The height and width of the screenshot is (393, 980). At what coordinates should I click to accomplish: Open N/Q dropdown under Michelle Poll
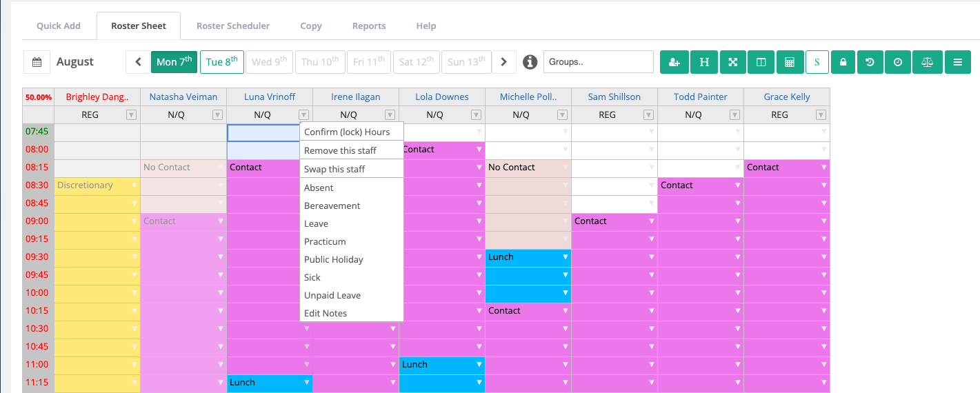tap(563, 115)
